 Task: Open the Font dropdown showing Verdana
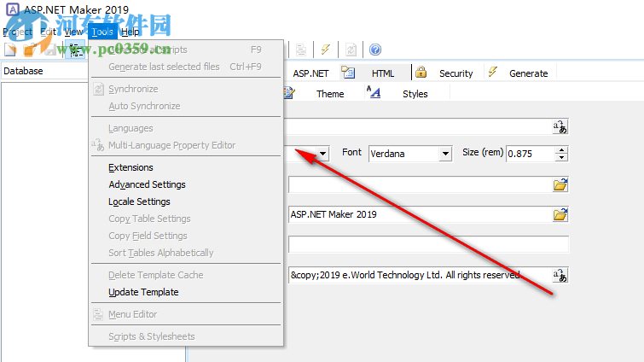[445, 154]
